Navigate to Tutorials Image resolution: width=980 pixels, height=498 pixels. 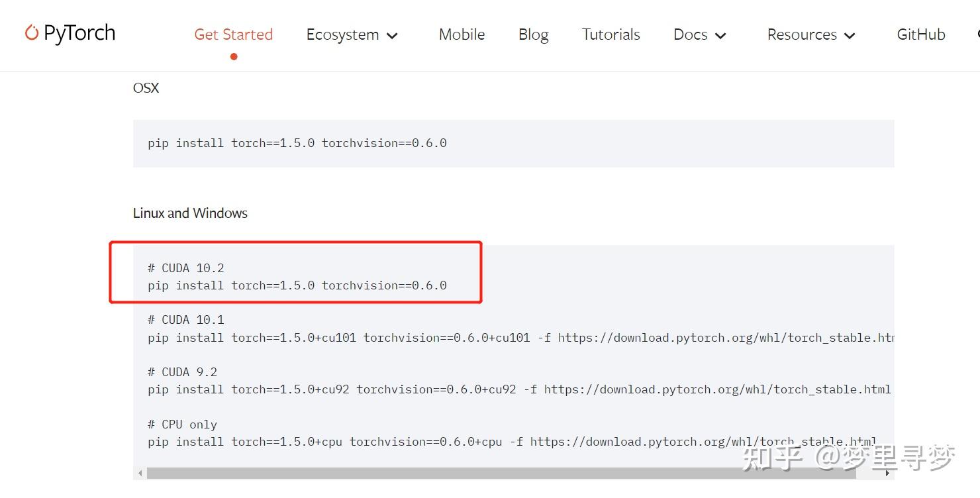pos(611,34)
